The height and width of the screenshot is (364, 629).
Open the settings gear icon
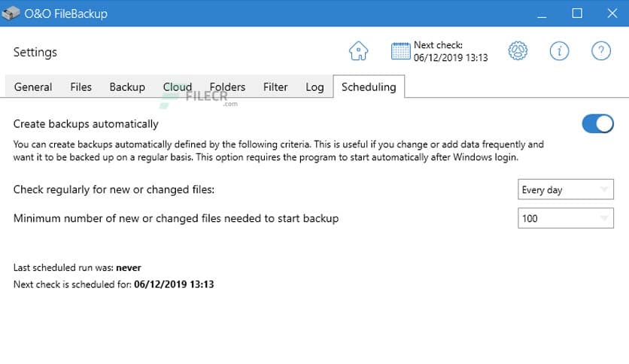518,51
